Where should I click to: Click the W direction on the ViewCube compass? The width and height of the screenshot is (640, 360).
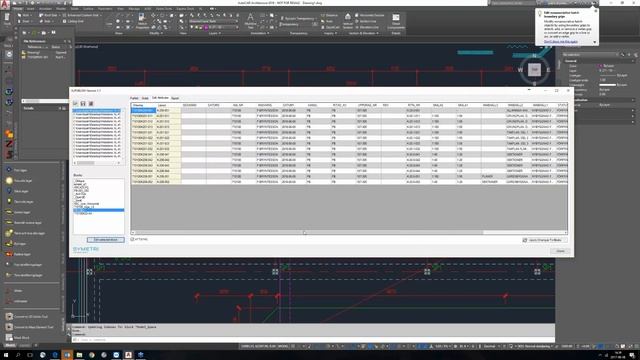tap(520, 70)
